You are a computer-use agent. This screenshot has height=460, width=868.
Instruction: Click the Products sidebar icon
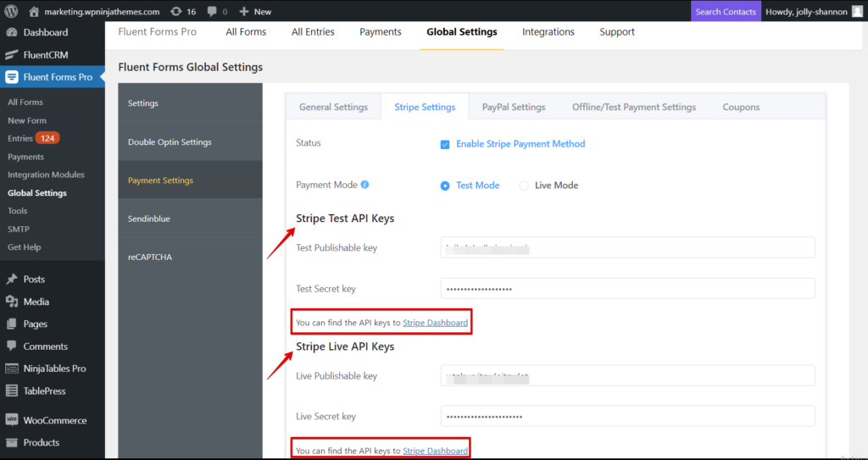click(x=12, y=442)
